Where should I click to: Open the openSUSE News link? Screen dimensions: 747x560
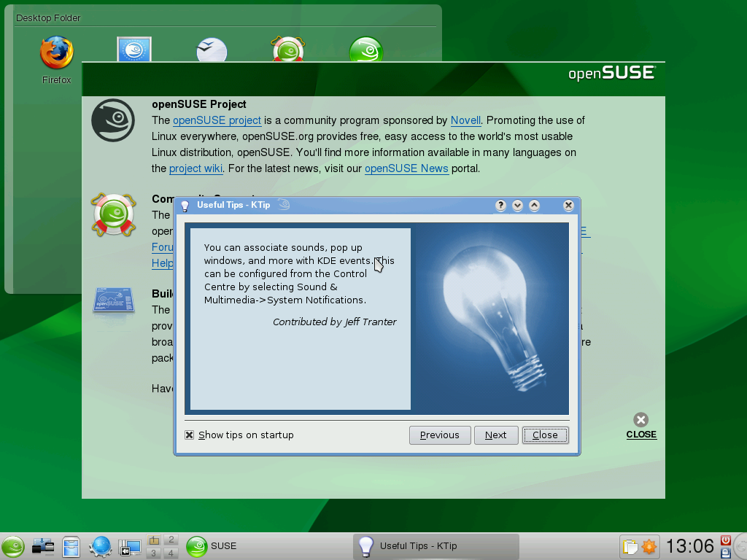tap(406, 168)
